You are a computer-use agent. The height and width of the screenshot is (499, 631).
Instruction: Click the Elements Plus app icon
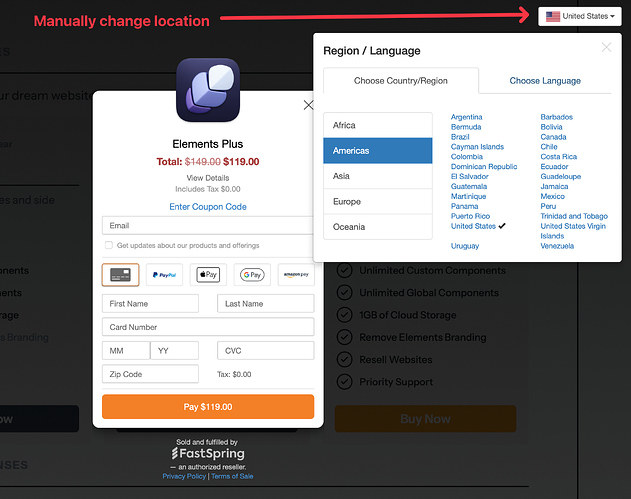[207, 91]
